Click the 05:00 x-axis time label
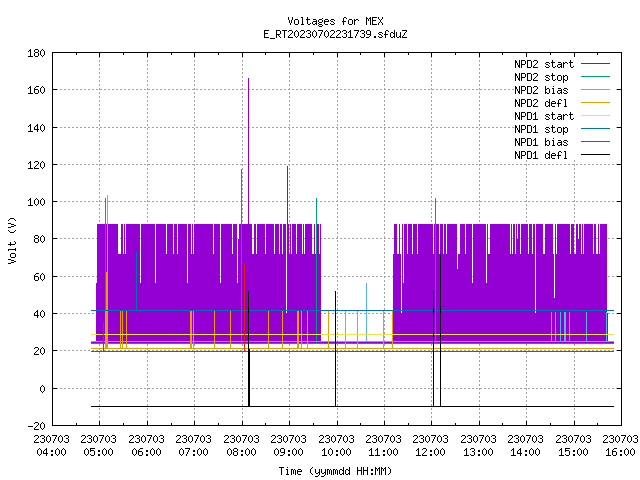This screenshot has width=640, height=480. 98,452
